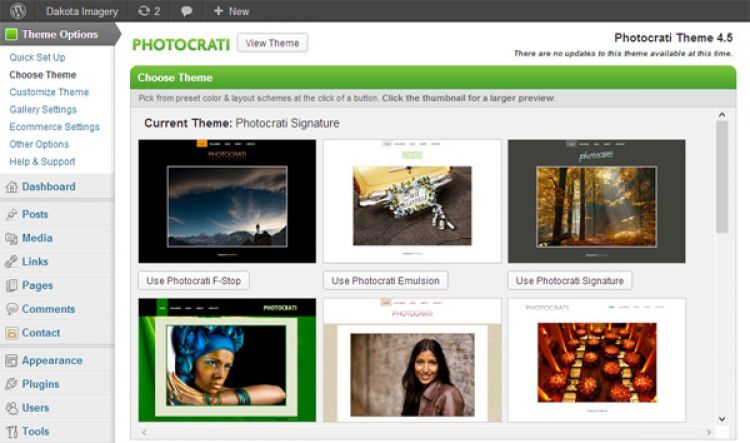Go to Posts menu

tap(35, 214)
